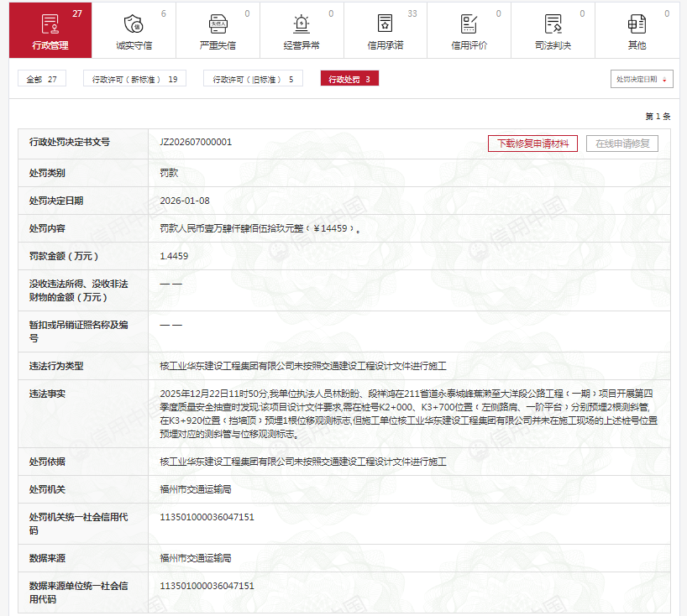Screen dimensions: 687x616
Task: Select the 信用评价 icon
Action: (x=469, y=23)
